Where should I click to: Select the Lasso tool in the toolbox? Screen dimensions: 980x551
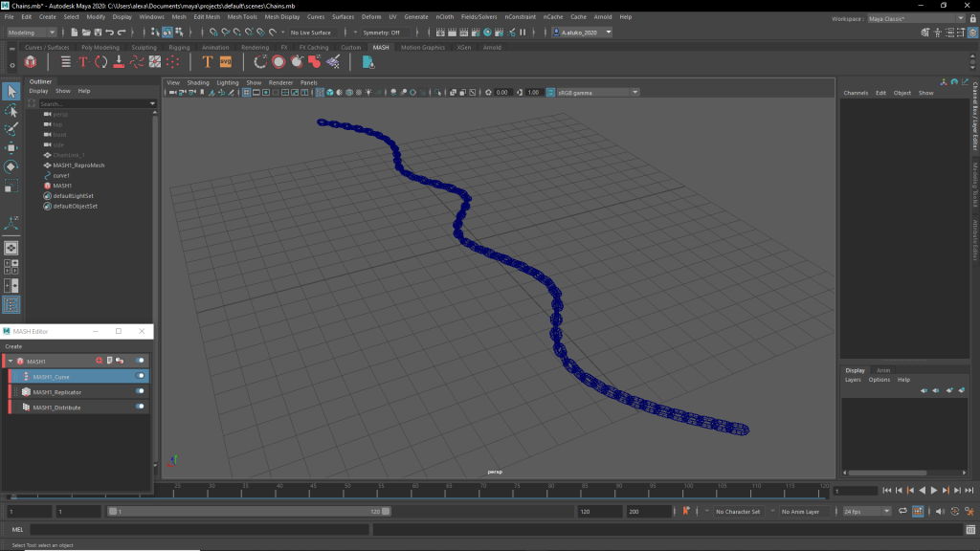11,111
